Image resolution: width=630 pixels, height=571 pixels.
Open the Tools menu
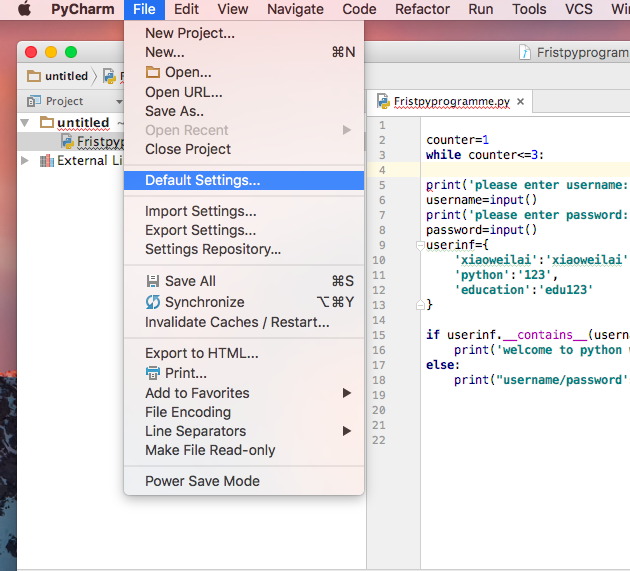[x=529, y=9]
